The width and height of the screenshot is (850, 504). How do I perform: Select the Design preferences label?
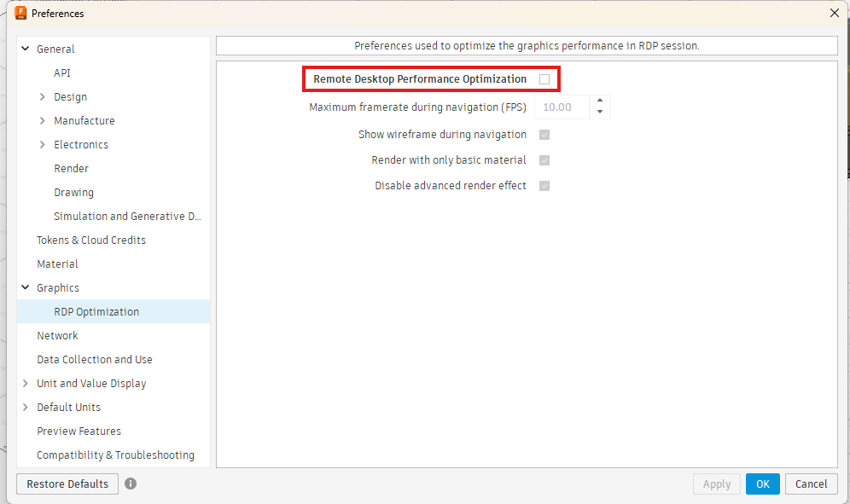(71, 97)
